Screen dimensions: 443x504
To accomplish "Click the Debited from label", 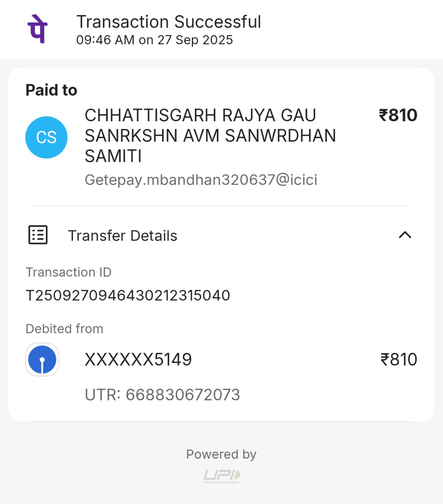I will click(x=64, y=329).
